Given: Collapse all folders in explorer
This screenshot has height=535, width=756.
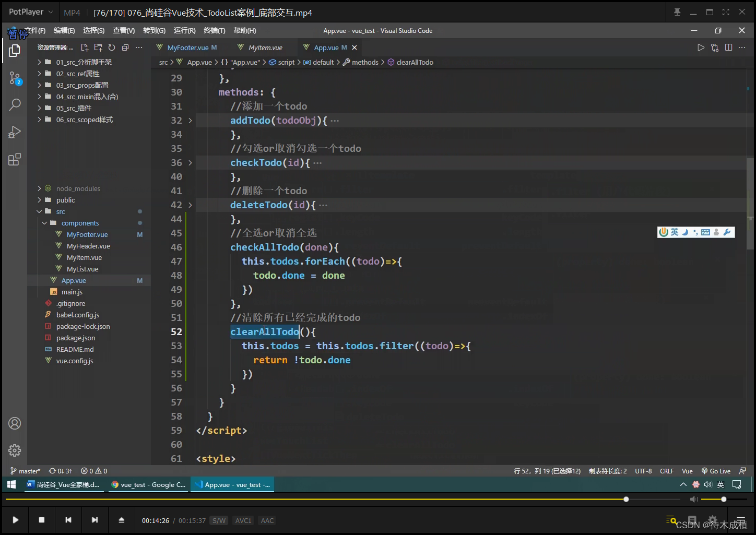Looking at the screenshot, I should coord(125,47).
